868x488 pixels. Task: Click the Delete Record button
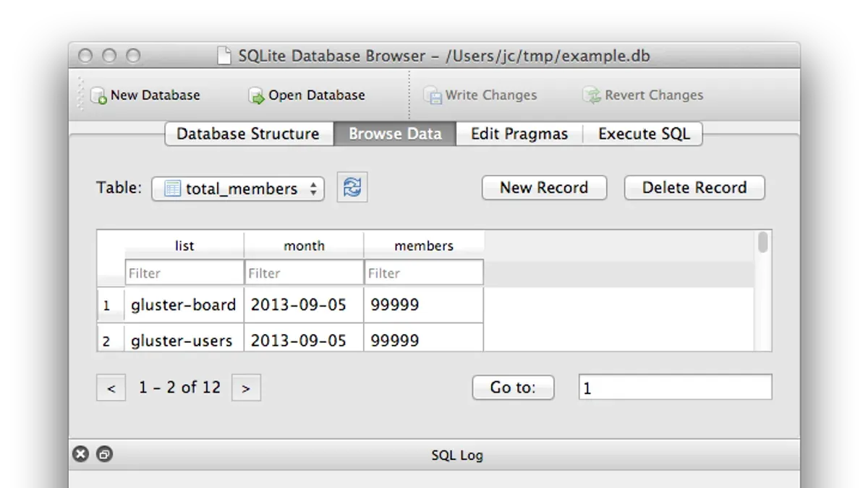pyautogui.click(x=694, y=188)
